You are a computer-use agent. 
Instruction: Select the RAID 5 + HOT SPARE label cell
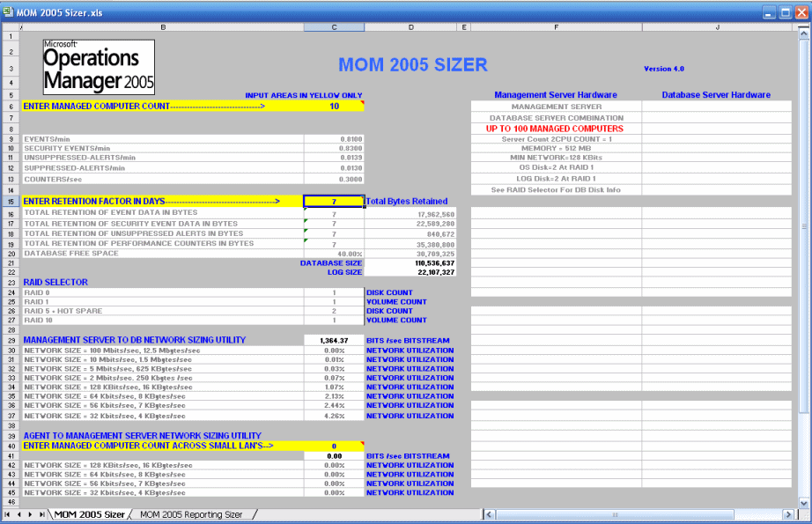[163, 311]
